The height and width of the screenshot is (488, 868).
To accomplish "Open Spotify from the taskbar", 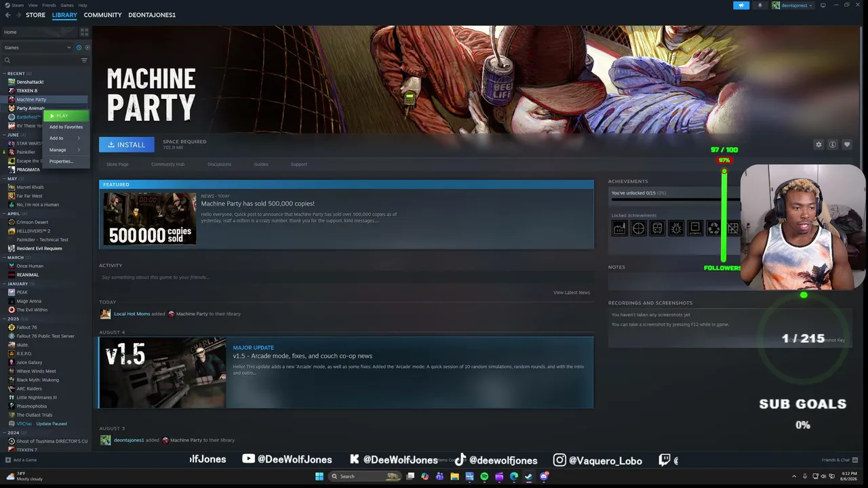I will (484, 476).
